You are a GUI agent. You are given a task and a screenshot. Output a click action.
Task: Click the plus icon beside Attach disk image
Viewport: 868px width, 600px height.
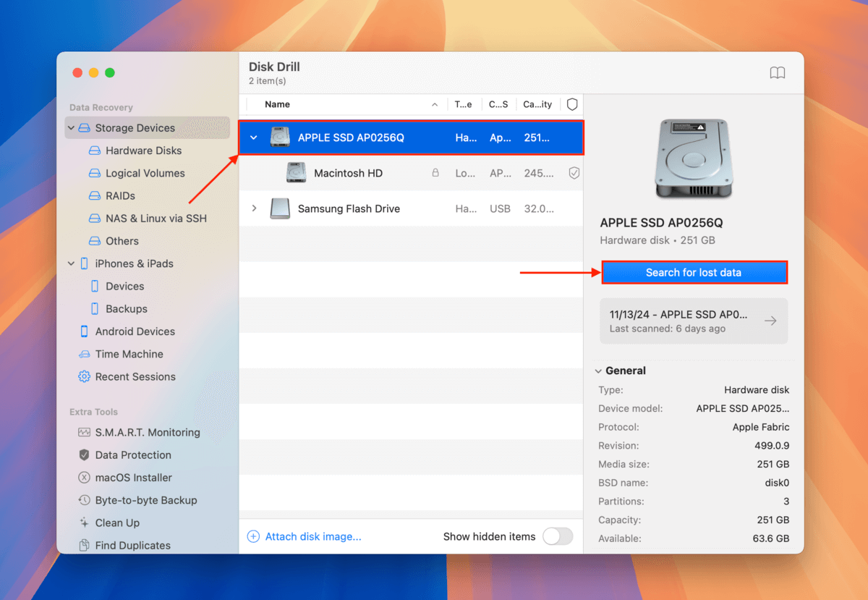click(253, 536)
